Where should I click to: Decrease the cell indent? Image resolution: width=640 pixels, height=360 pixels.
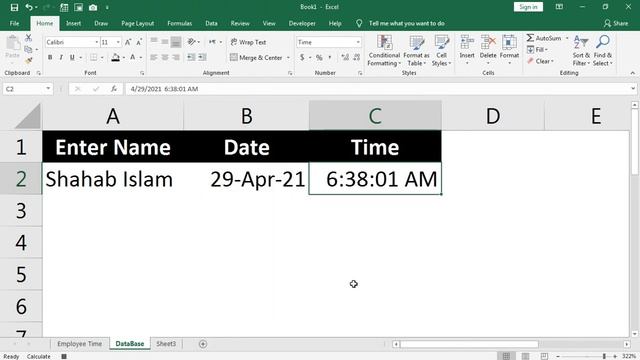[x=191, y=58]
